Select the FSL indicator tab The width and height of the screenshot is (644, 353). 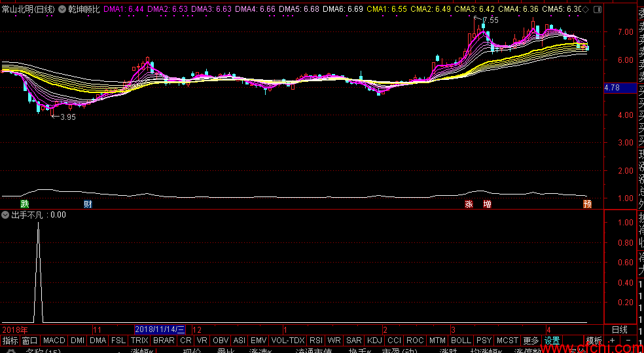[x=118, y=341]
